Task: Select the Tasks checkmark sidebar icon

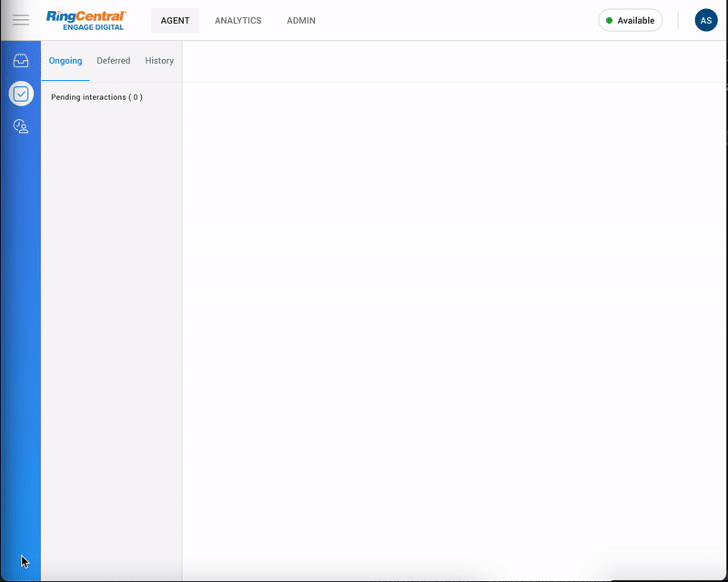Action: pyautogui.click(x=21, y=93)
